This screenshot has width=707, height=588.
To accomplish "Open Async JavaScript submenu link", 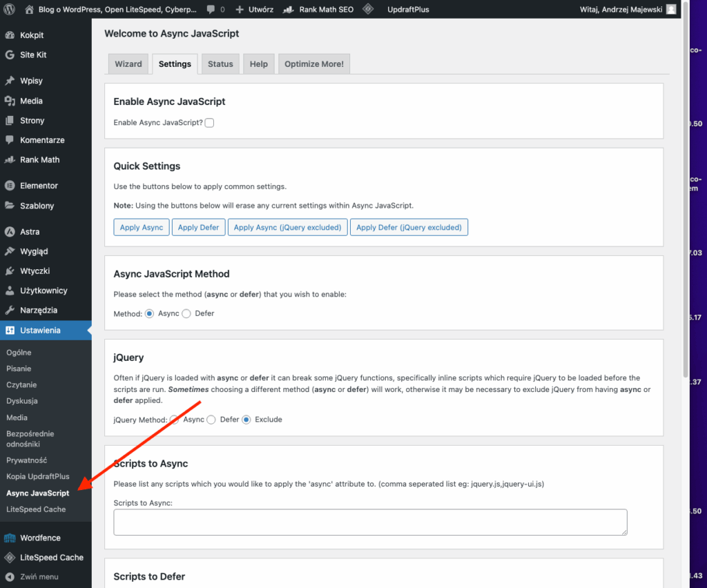I will (x=38, y=493).
